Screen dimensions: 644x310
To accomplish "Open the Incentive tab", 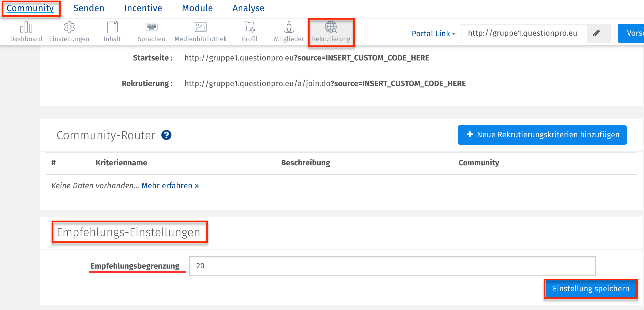I will (143, 8).
